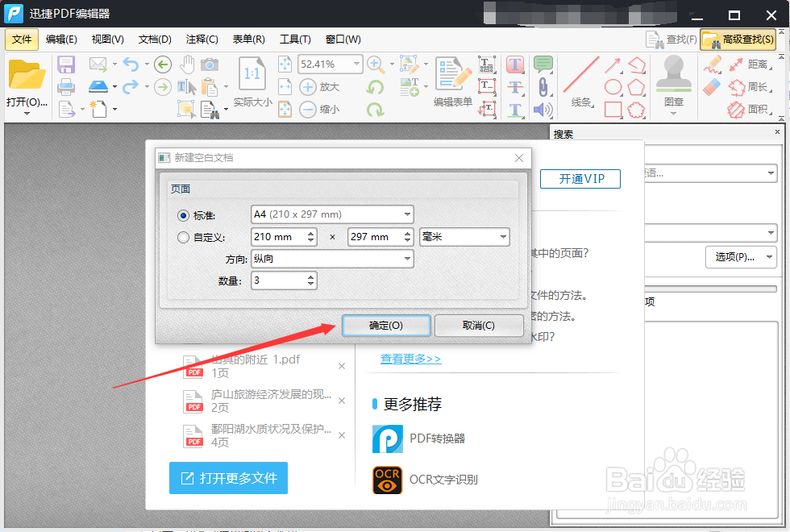Click the Snapshot camera icon
The image size is (790, 532).
tap(210, 64)
